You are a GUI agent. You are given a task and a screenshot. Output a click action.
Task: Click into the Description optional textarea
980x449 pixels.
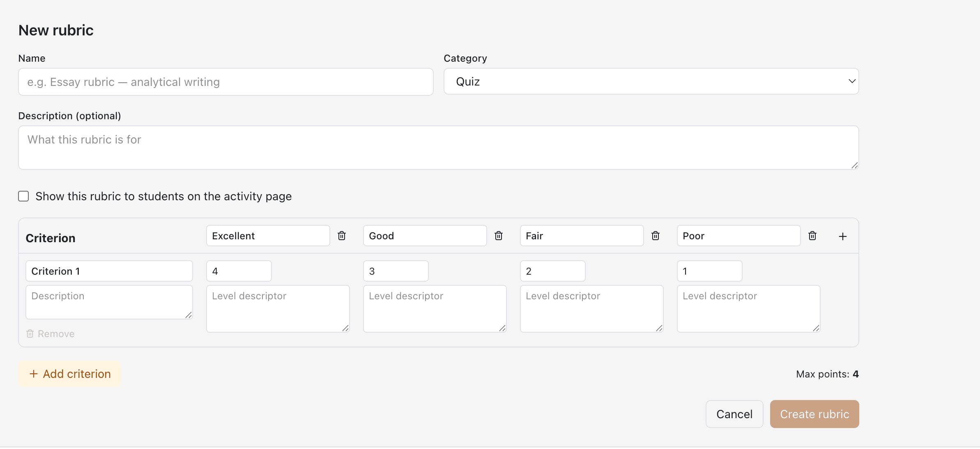[439, 148]
